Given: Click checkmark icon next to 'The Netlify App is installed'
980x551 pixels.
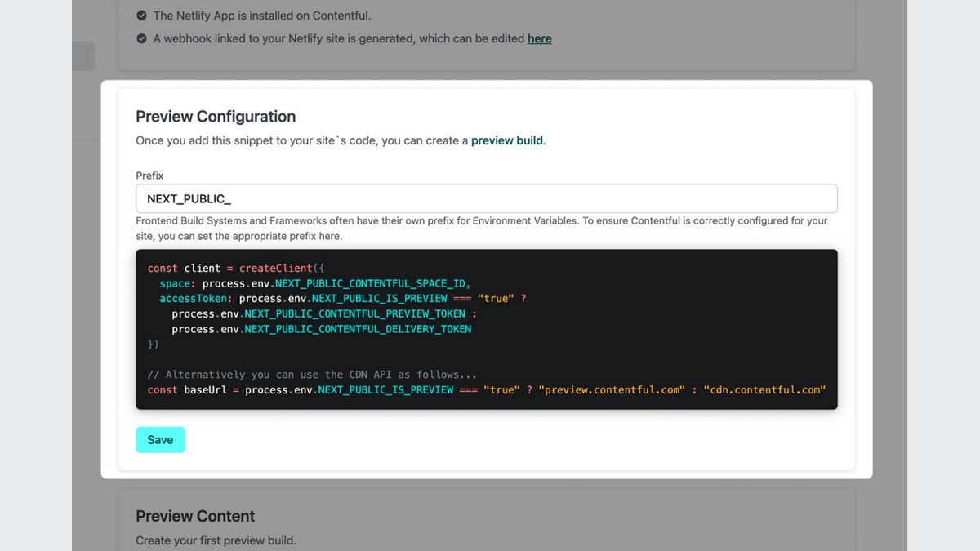Looking at the screenshot, I should click(x=142, y=16).
